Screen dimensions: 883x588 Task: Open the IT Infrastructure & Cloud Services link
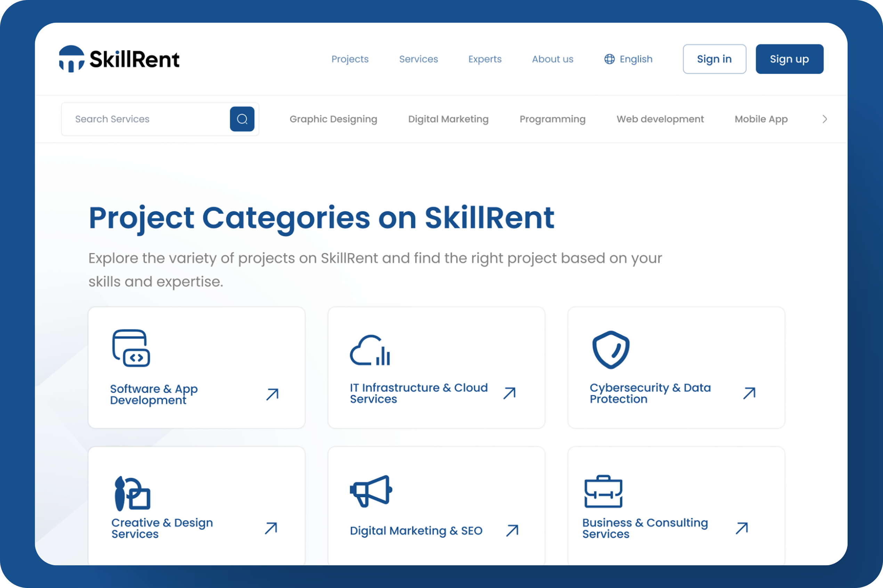(419, 393)
